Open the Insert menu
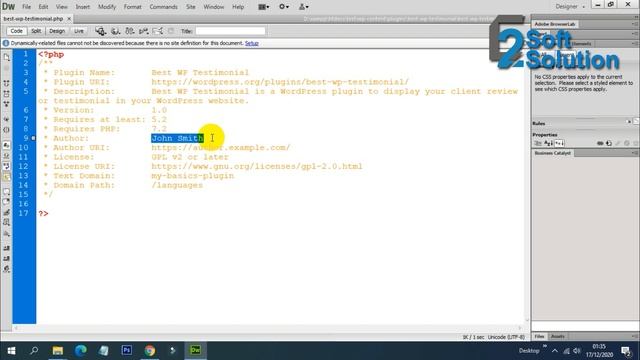 click(x=82, y=7)
